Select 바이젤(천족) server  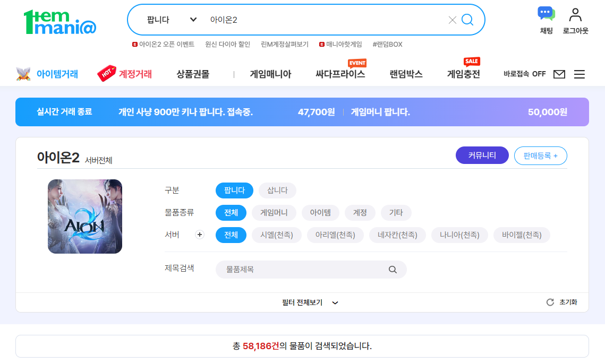click(522, 235)
